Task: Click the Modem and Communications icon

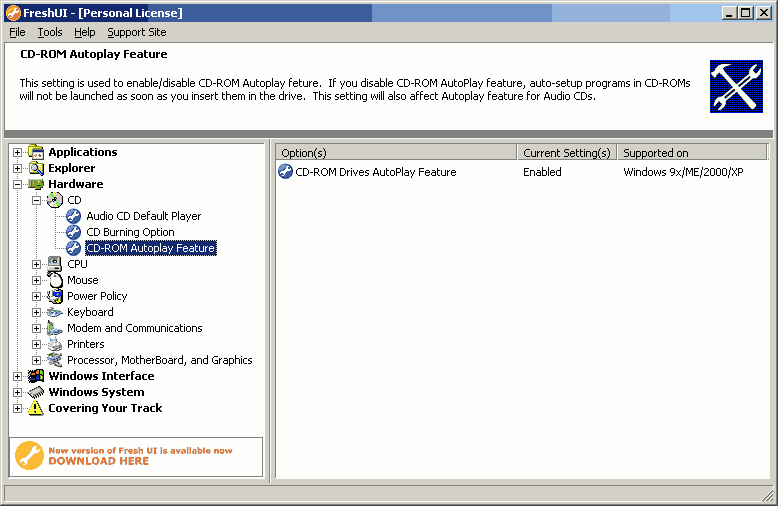Action: pos(55,328)
